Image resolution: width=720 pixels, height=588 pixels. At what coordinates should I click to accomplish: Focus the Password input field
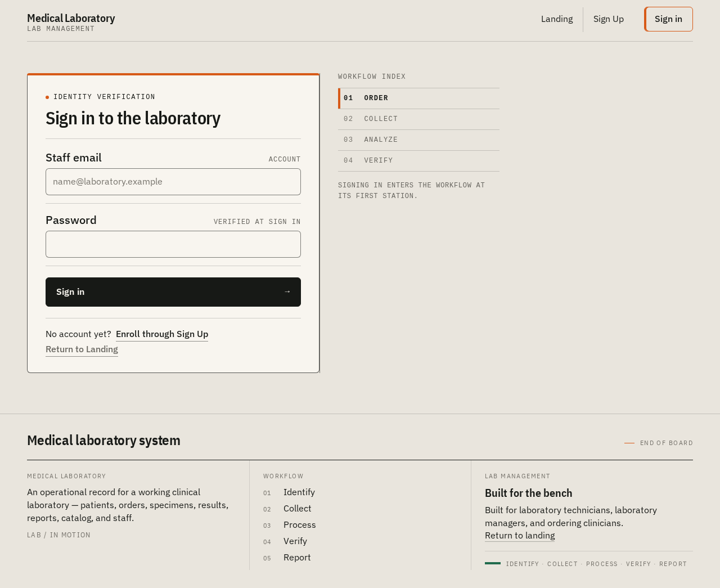[173, 244]
